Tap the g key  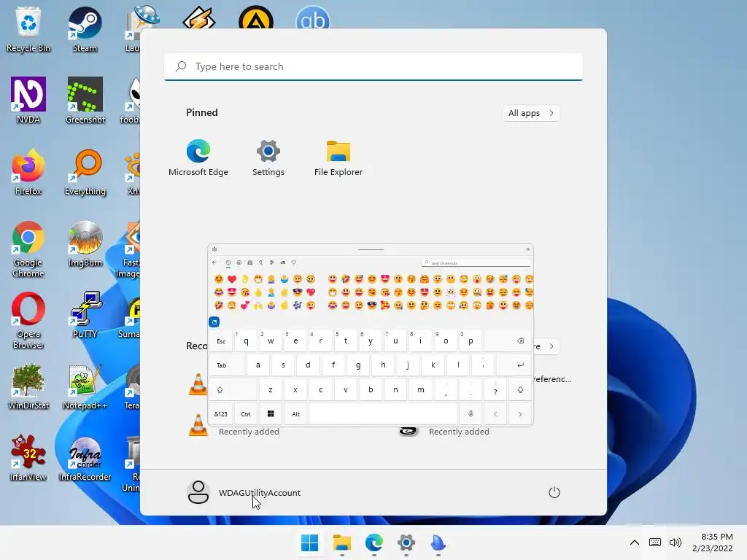(x=358, y=365)
